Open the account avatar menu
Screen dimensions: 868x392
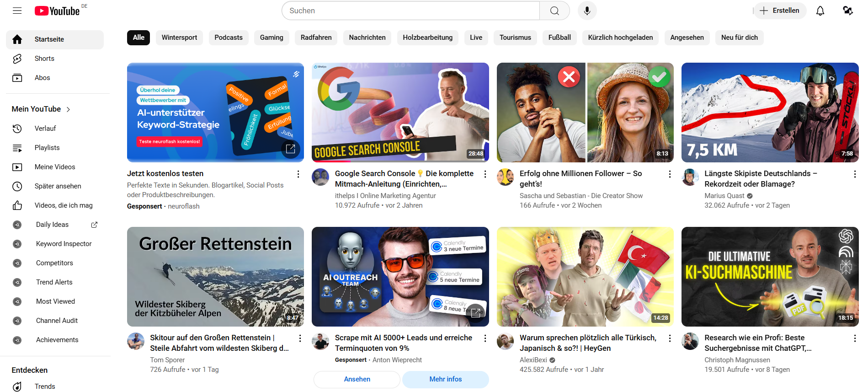coord(848,11)
